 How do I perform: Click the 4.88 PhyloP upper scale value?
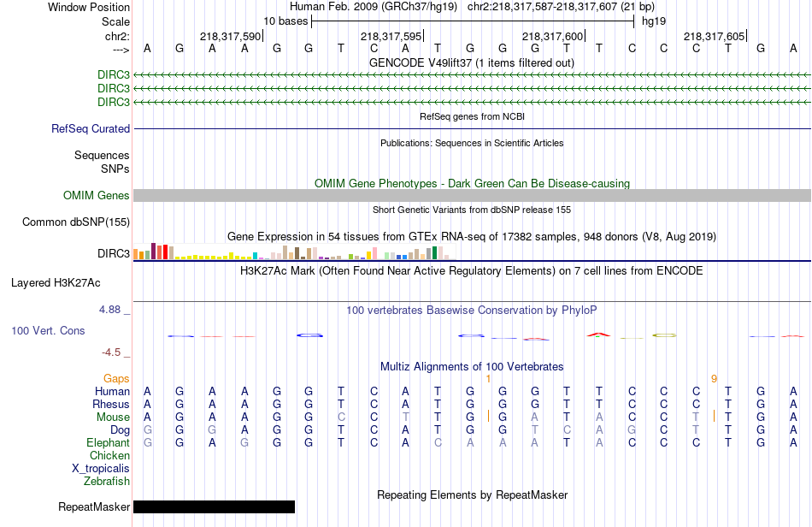coord(109,310)
